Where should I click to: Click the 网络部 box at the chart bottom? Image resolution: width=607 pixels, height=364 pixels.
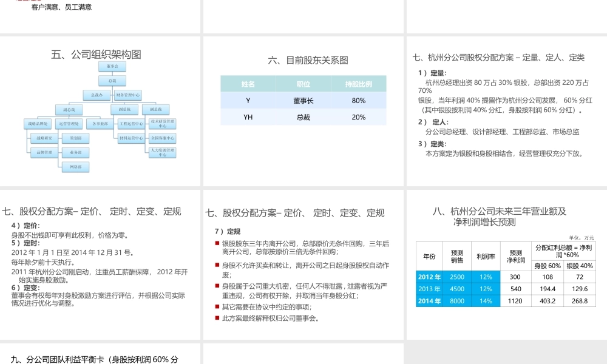(x=76, y=166)
